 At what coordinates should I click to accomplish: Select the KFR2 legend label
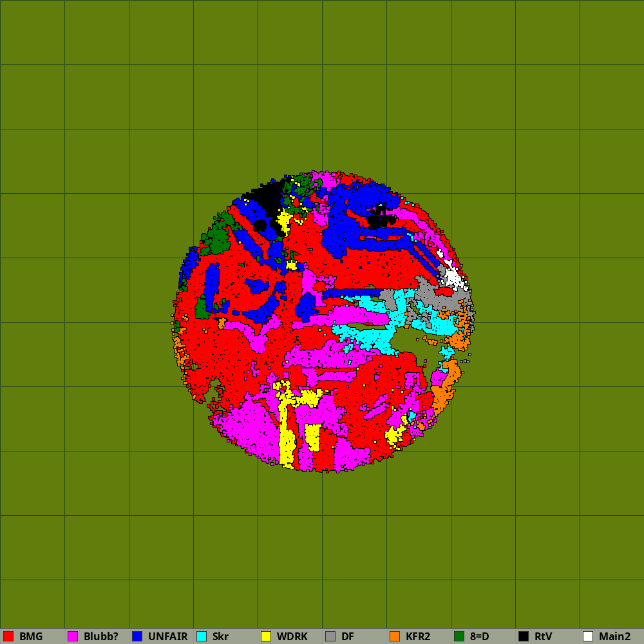coord(418,636)
